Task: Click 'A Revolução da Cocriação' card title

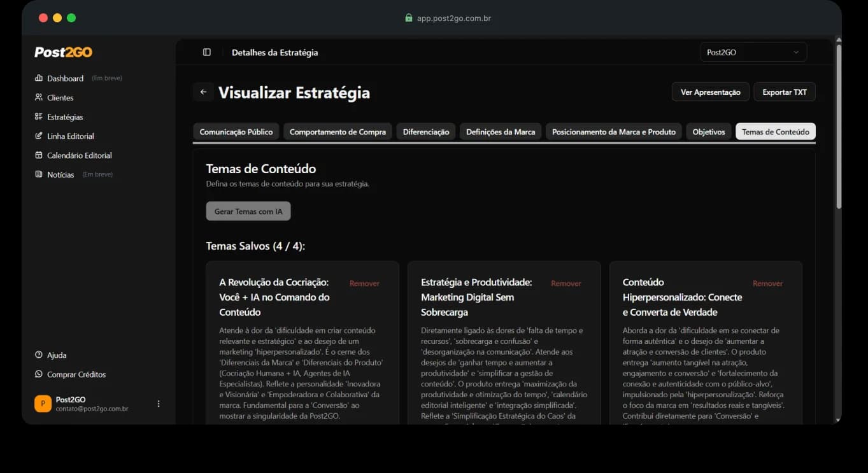Action: pos(274,297)
